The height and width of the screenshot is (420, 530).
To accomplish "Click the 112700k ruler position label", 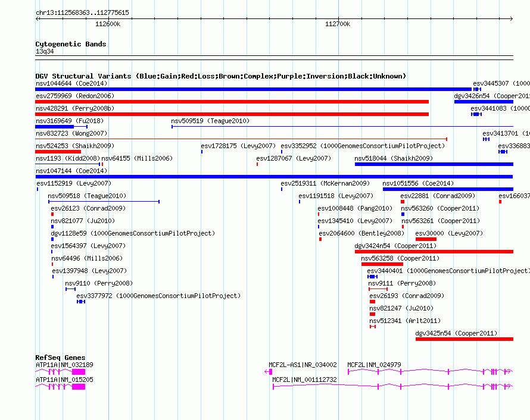I will point(338,24).
